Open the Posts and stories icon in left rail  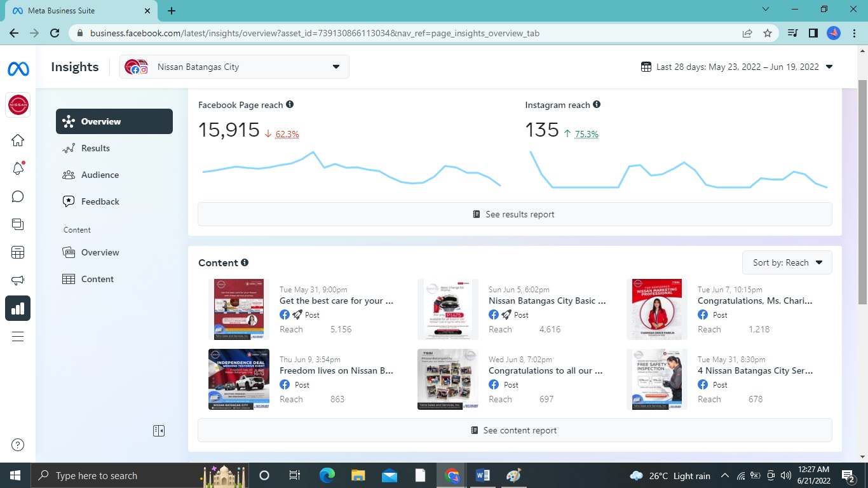click(18, 224)
